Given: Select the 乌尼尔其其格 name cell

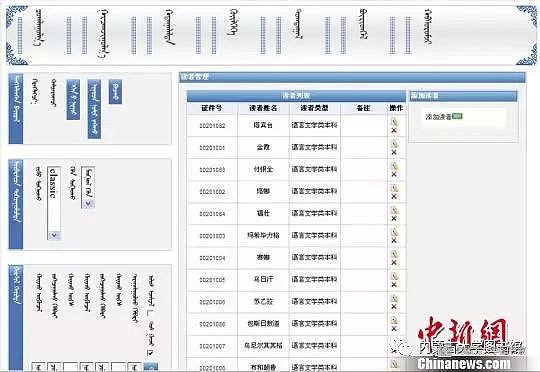Looking at the screenshot, I should click(x=263, y=345).
